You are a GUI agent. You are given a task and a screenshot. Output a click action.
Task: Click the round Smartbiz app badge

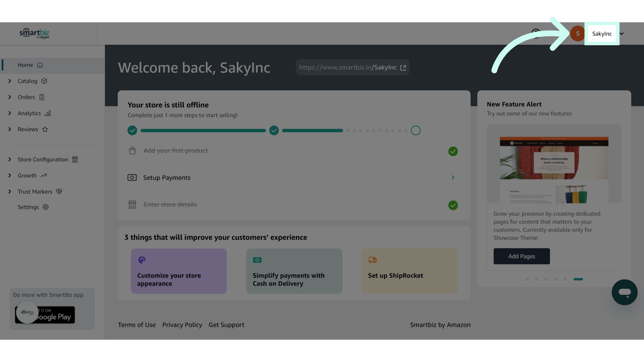tap(27, 312)
